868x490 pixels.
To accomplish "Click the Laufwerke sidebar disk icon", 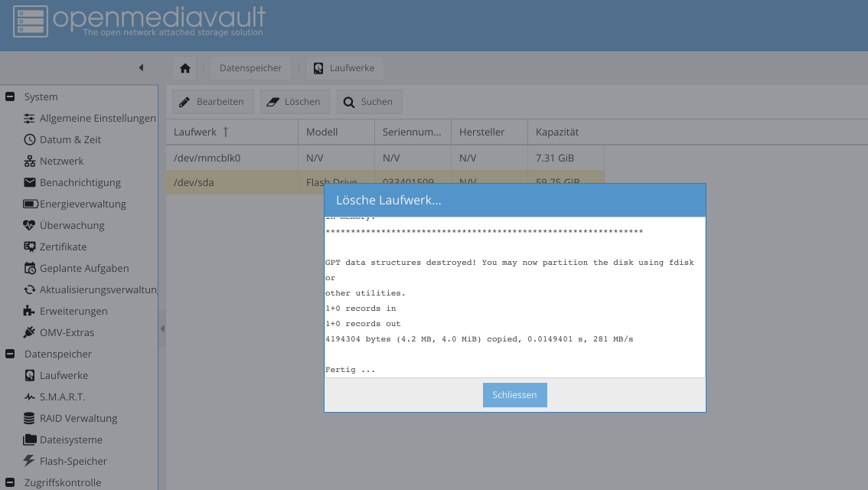I will click(30, 375).
